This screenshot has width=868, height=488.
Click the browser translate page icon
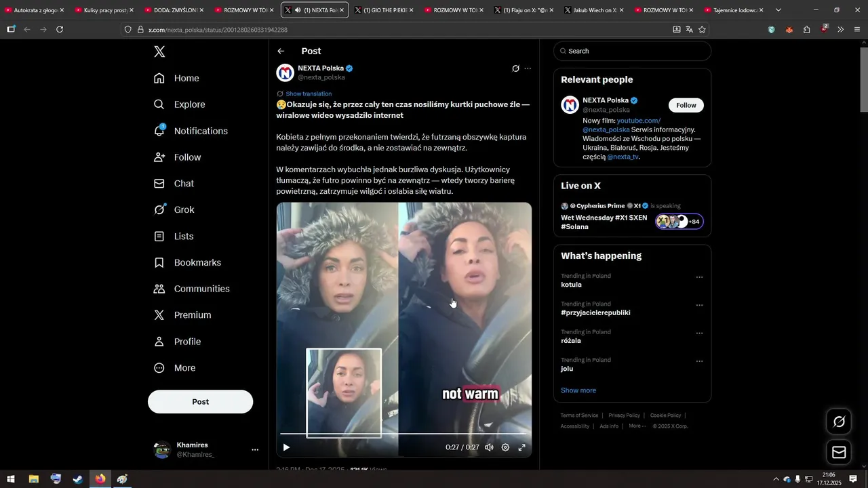coord(689,29)
